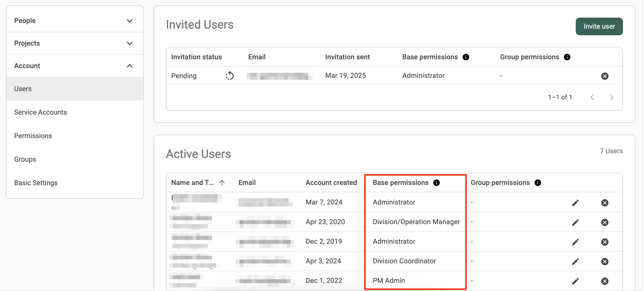
Task: Remove the Division Coordinator user
Action: 605,261
